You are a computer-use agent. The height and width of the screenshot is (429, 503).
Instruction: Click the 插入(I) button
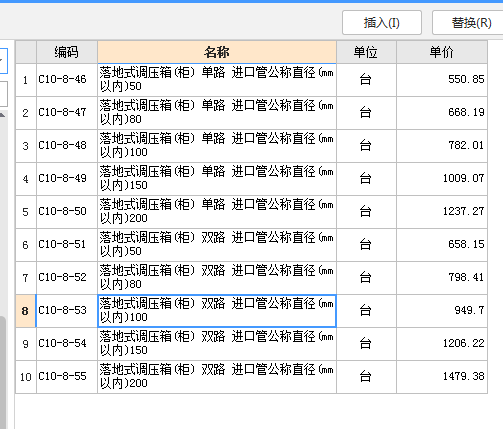(382, 23)
